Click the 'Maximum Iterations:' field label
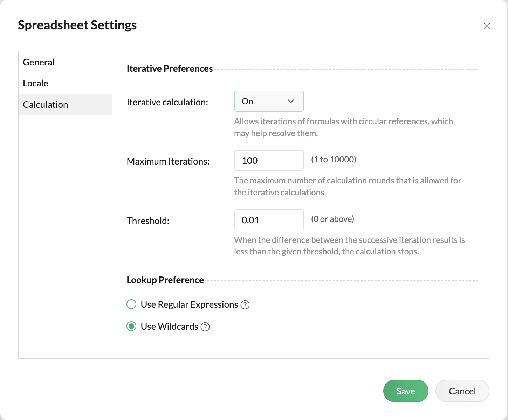 168,161
